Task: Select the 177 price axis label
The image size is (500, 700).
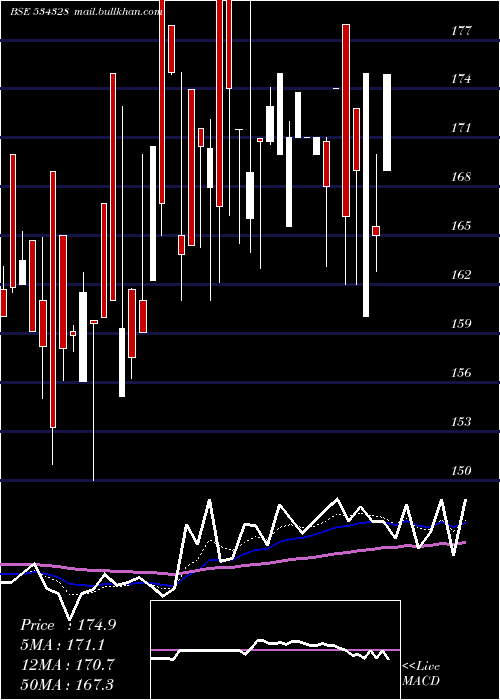Action: pyautogui.click(x=461, y=31)
